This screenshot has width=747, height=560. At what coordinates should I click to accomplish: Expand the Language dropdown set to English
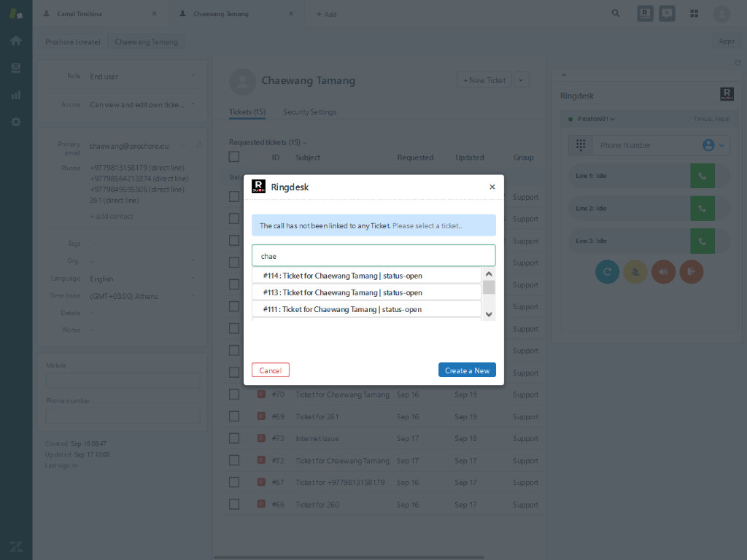tap(142, 279)
